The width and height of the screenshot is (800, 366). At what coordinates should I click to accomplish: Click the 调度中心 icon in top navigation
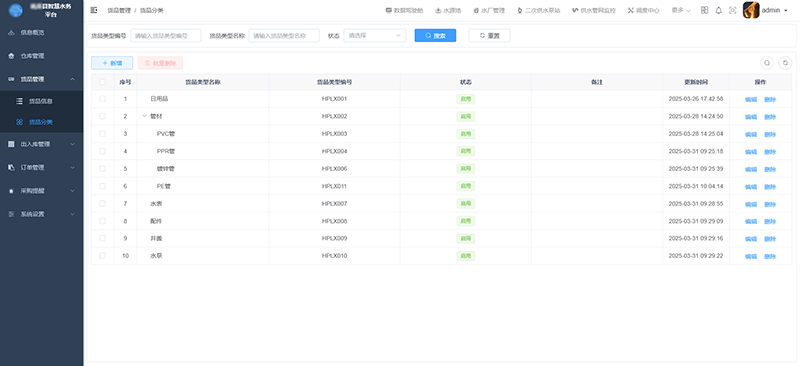click(x=630, y=10)
